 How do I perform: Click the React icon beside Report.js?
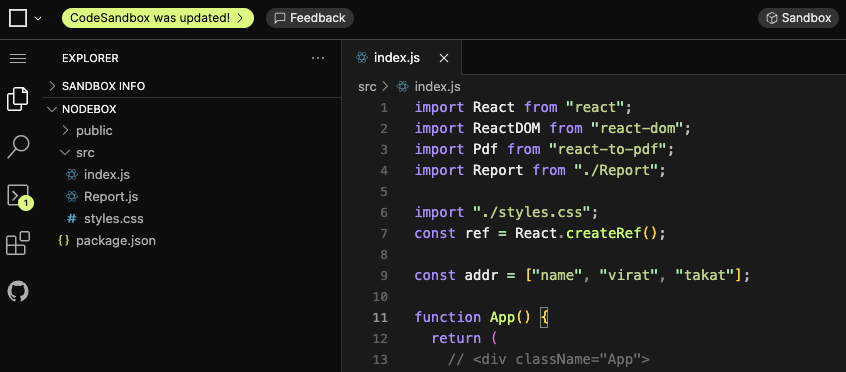point(72,197)
